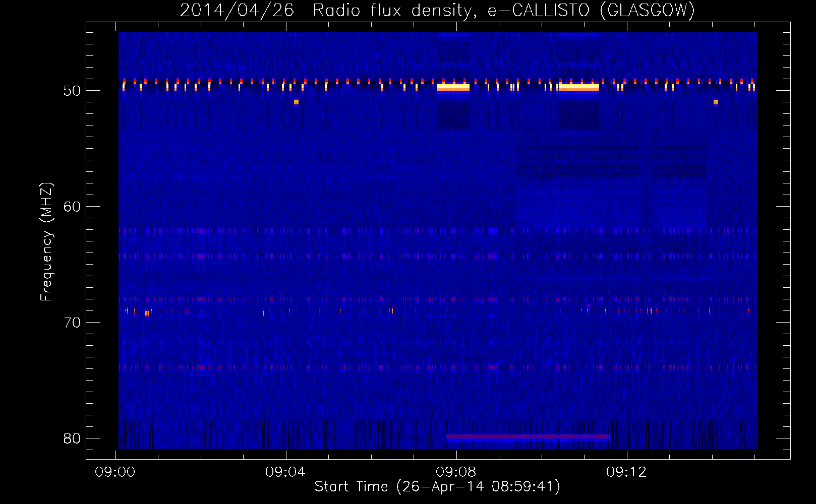Click the "Start Time (26-Apr-14 08:59:41)" label

[x=437, y=487]
